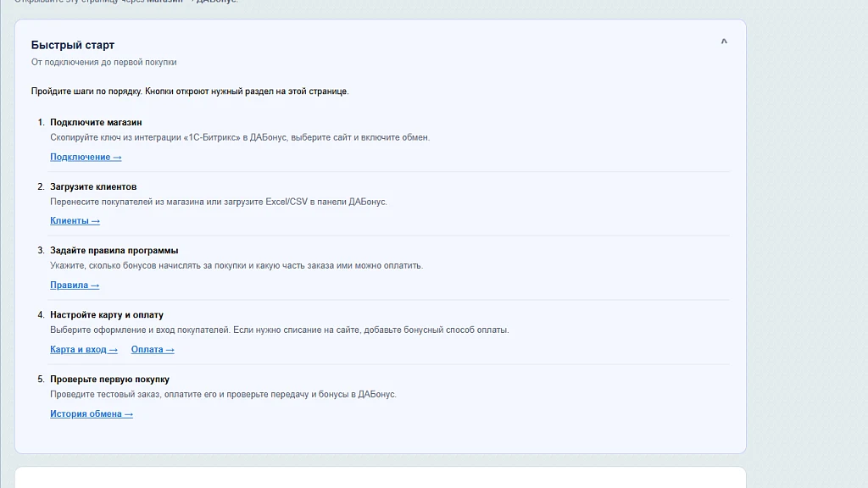Click the Быстрый старт heading
This screenshot has width=868, height=488.
click(x=73, y=45)
